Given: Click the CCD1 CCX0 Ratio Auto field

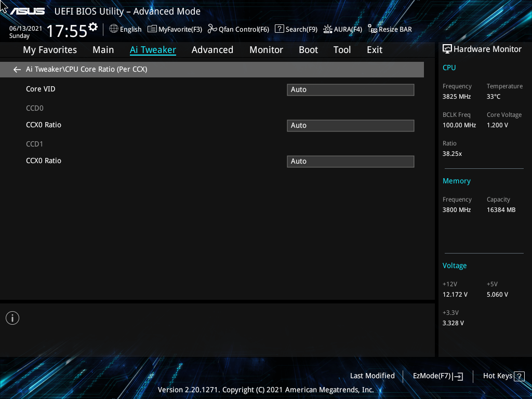Looking at the screenshot, I should pyautogui.click(x=351, y=162).
